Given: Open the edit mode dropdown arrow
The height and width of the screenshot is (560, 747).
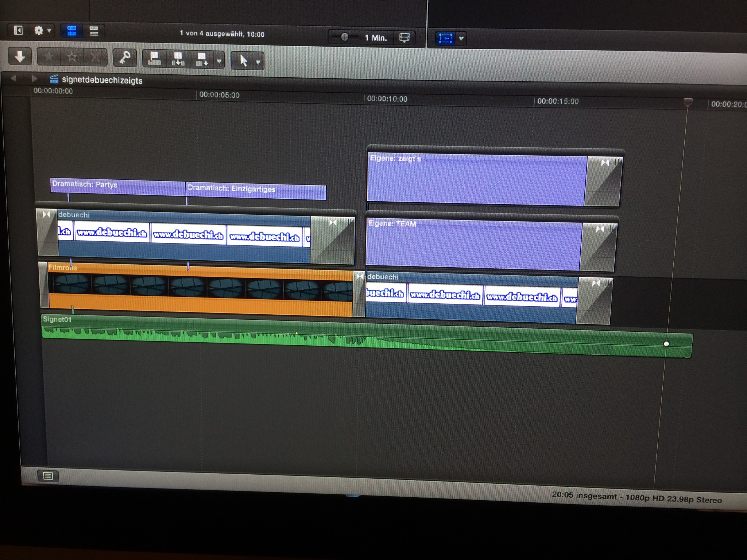Looking at the screenshot, I should (x=219, y=61).
